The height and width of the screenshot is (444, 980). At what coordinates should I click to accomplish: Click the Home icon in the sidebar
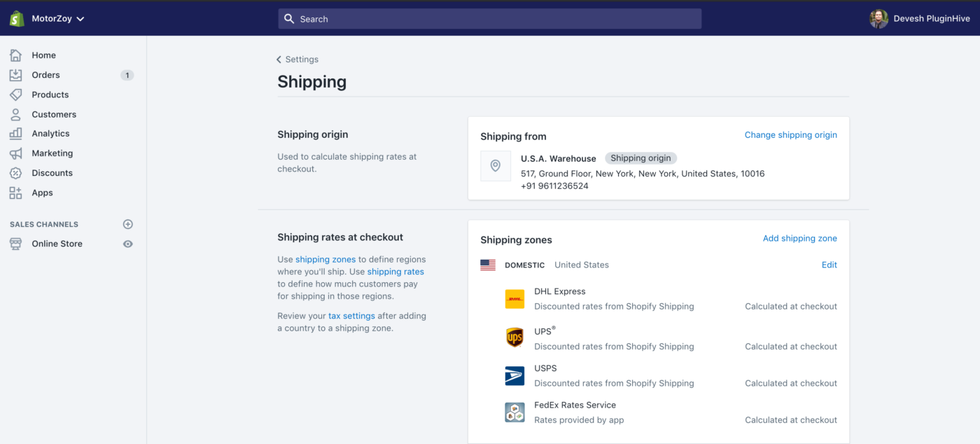click(x=17, y=55)
